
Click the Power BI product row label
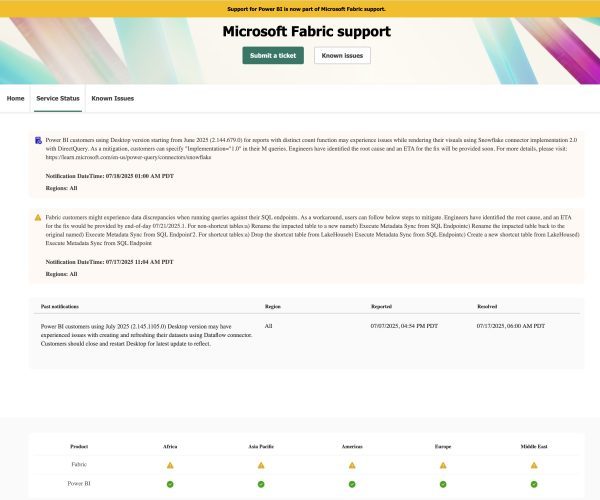pos(79,484)
